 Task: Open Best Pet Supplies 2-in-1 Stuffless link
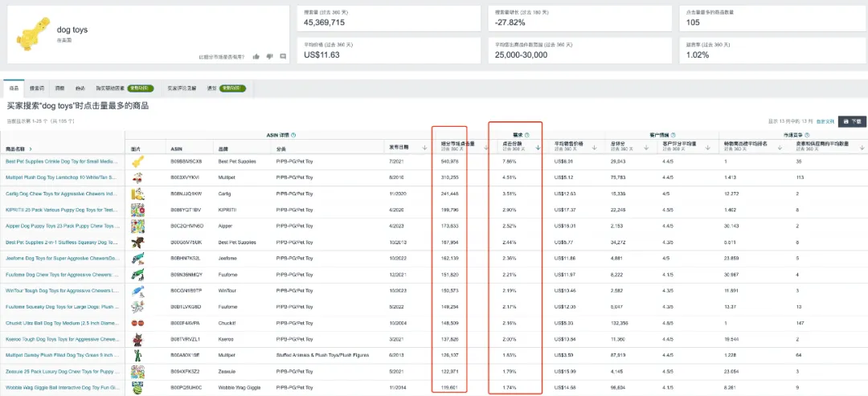(x=62, y=243)
